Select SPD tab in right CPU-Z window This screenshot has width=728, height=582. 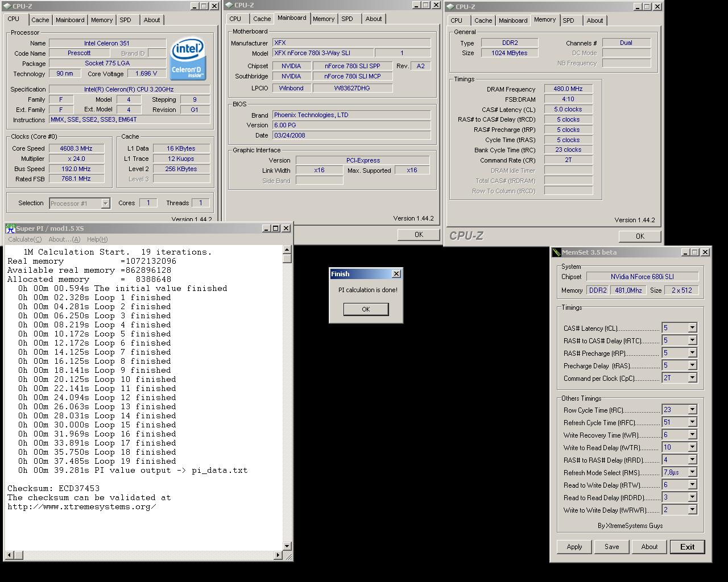click(568, 20)
